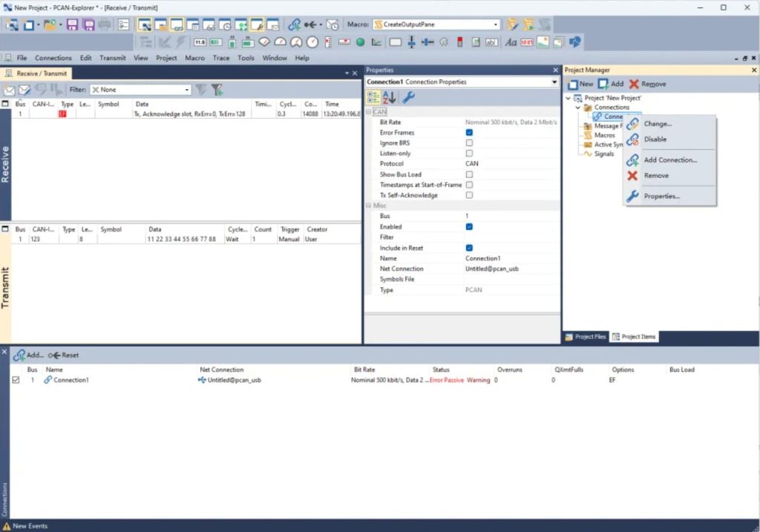Click Reset in the Connections panel toolbar
Viewport: 760px width, 532px height.
pos(64,355)
